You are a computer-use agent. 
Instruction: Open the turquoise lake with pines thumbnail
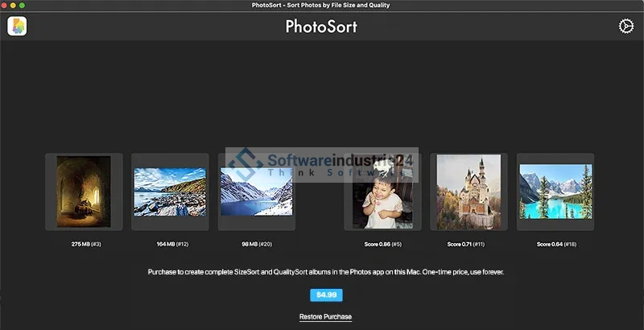555,192
